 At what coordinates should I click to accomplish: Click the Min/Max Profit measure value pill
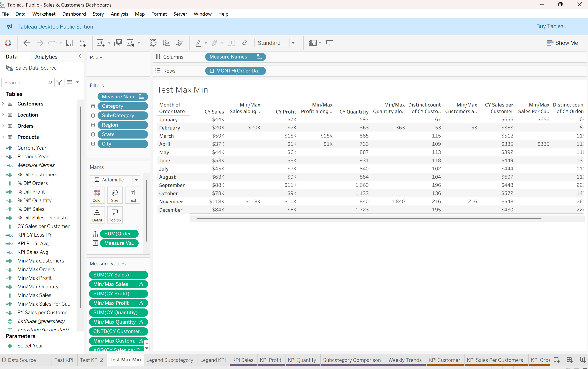tap(119, 303)
